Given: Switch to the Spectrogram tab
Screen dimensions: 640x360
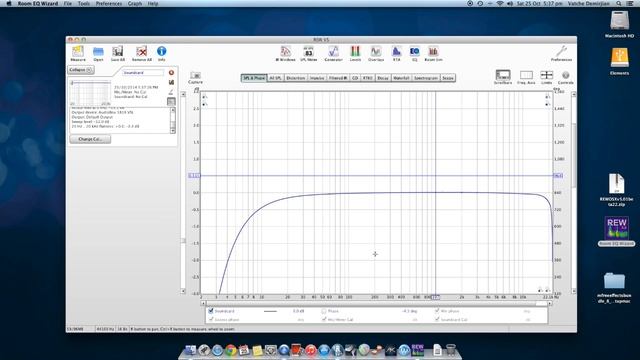Looking at the screenshot, I should (x=426, y=78).
